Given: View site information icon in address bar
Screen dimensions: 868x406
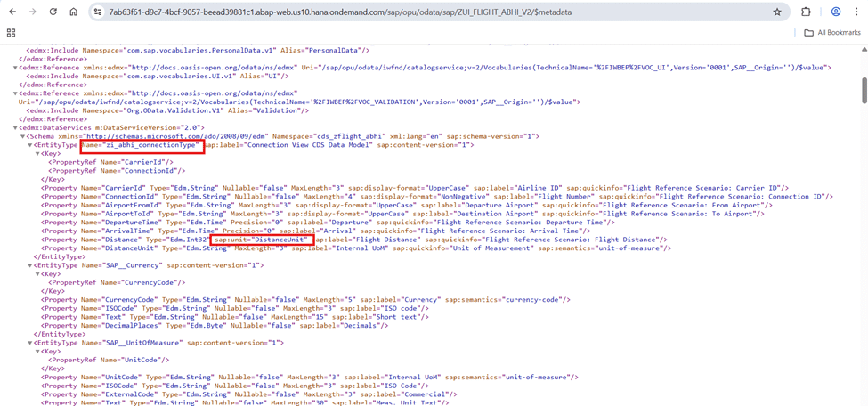Looking at the screenshot, I should pyautogui.click(x=98, y=12).
